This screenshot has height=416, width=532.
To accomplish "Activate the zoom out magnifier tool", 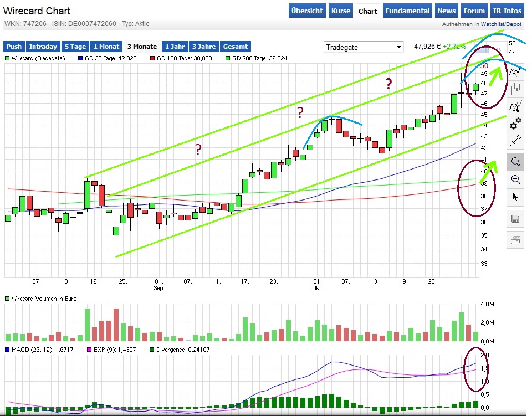I will (515, 179).
